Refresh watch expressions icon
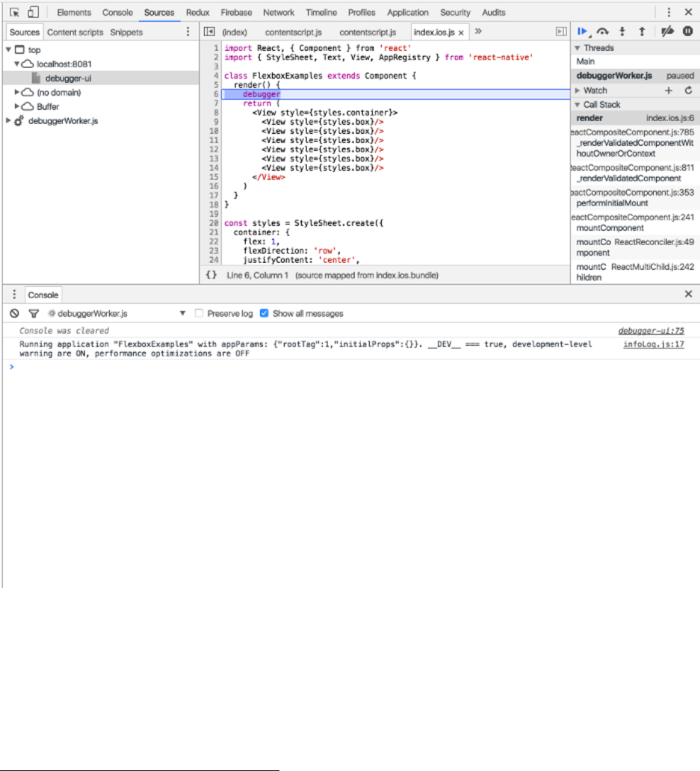The image size is (700, 771). pyautogui.click(x=688, y=90)
